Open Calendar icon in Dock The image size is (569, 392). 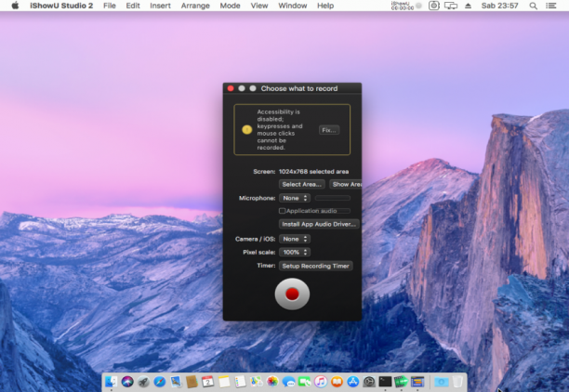[x=208, y=382]
